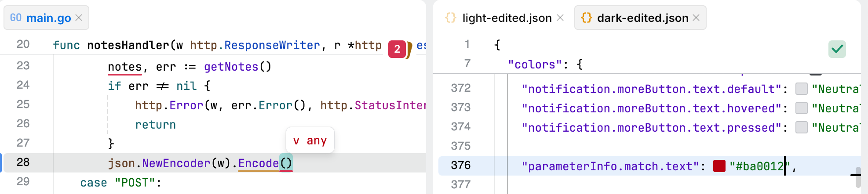Click the Go file icon on main.go tab
868x194 pixels.
pos(16,18)
